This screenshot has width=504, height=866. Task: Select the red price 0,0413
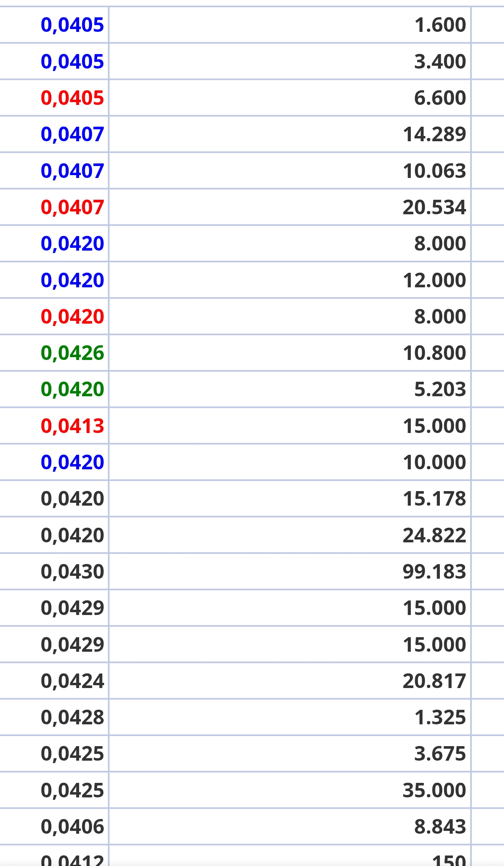(72, 426)
